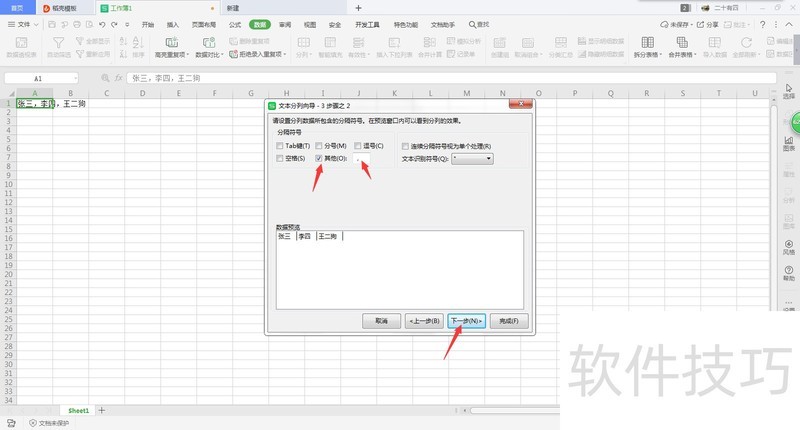
Task: Switch to 插入 ribbon tab
Action: point(173,24)
